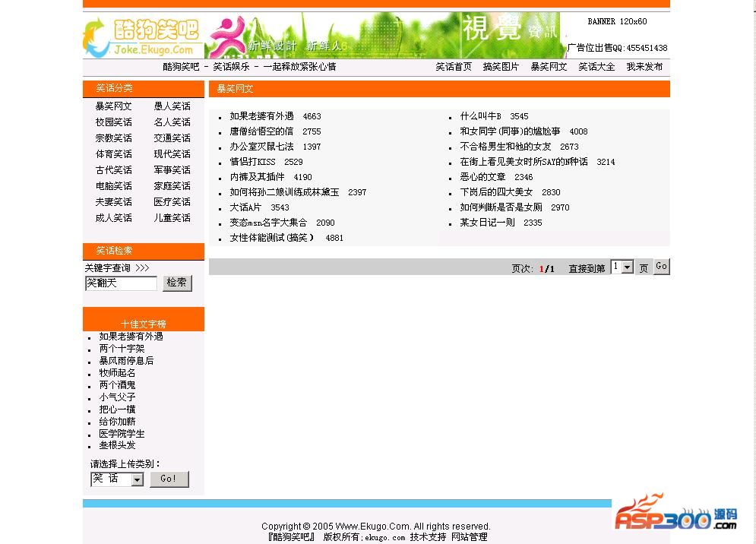Open 两个酒鬼 in the top ten list
Screen dimensions: 756x544
[117, 385]
